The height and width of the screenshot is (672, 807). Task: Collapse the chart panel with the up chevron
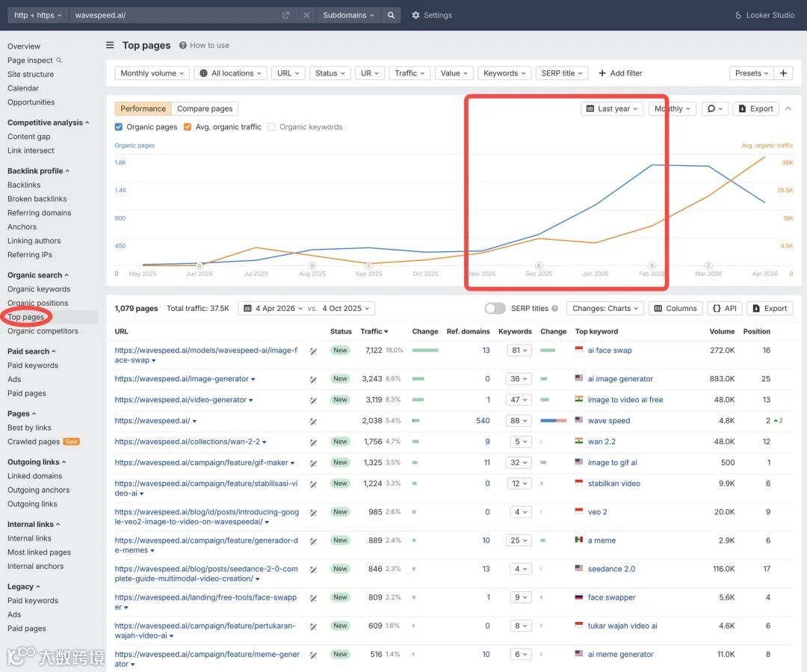point(788,108)
